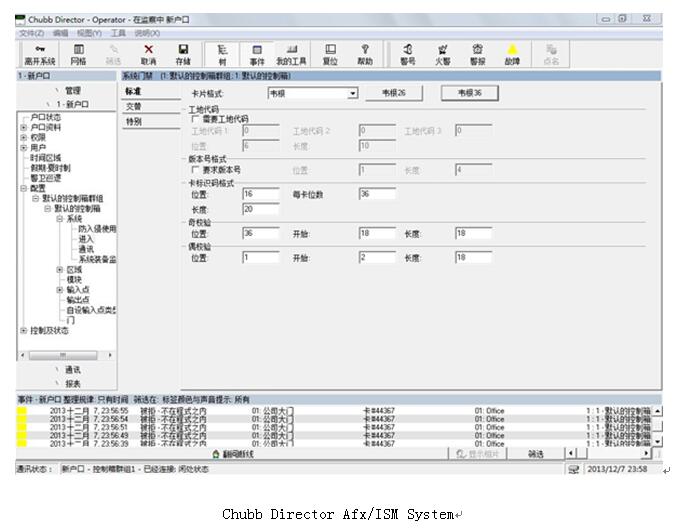Click the red X 取消 cancel icon
This screenshot has width=681, height=529.
149,49
